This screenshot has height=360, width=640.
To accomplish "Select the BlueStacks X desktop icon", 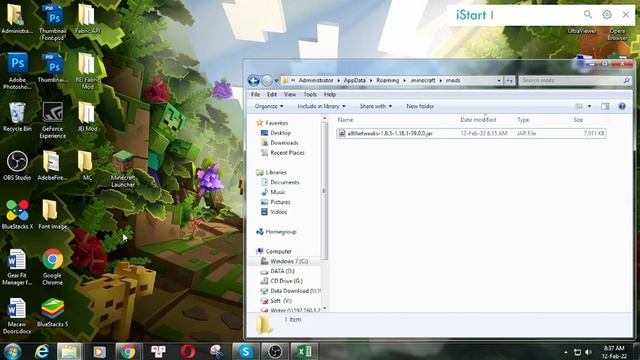I will pyautogui.click(x=17, y=214).
